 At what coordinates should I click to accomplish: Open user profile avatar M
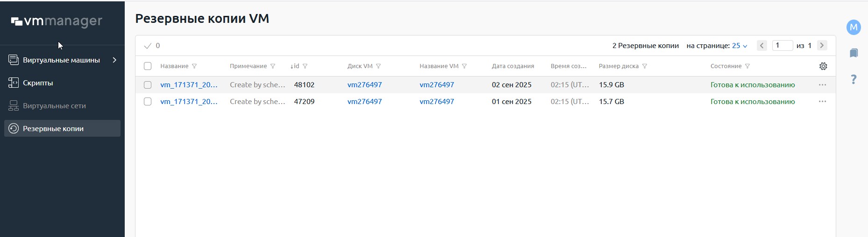tap(854, 27)
